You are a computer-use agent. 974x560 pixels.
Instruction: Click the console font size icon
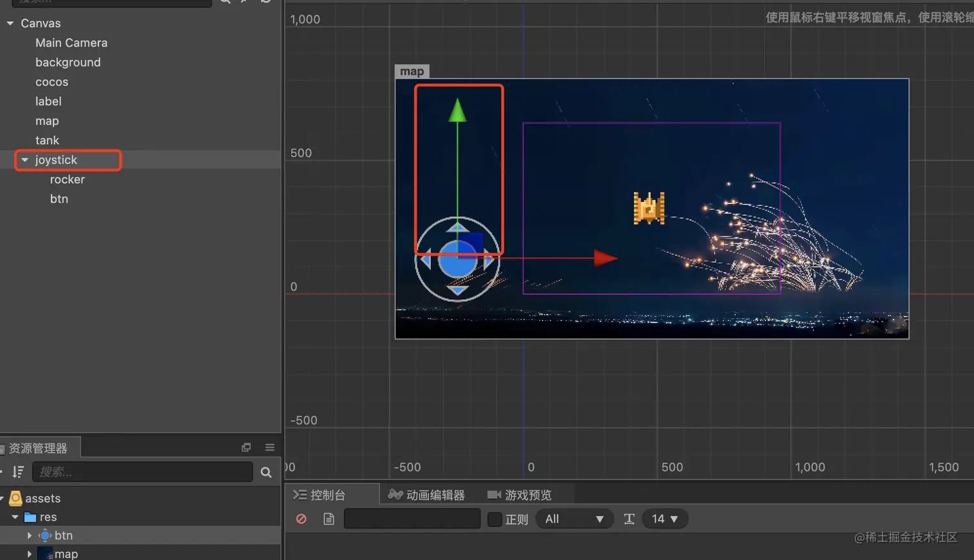pyautogui.click(x=629, y=519)
